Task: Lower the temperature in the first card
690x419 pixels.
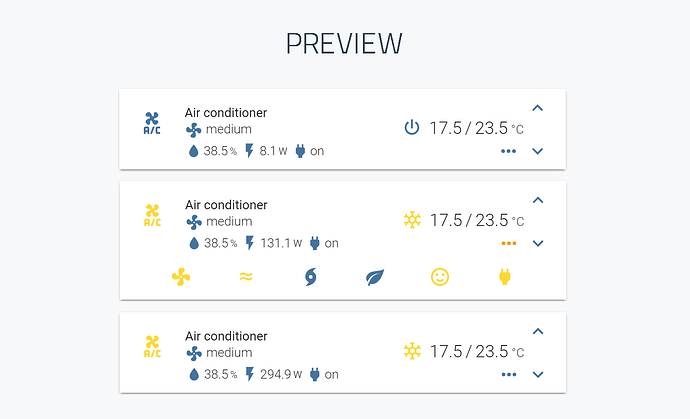Action: [537, 151]
